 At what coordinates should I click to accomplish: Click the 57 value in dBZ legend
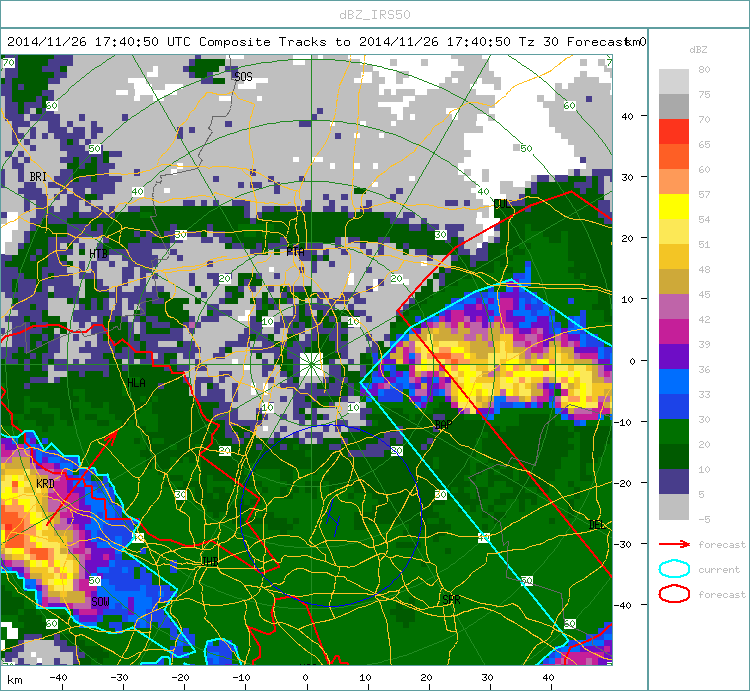tap(704, 194)
